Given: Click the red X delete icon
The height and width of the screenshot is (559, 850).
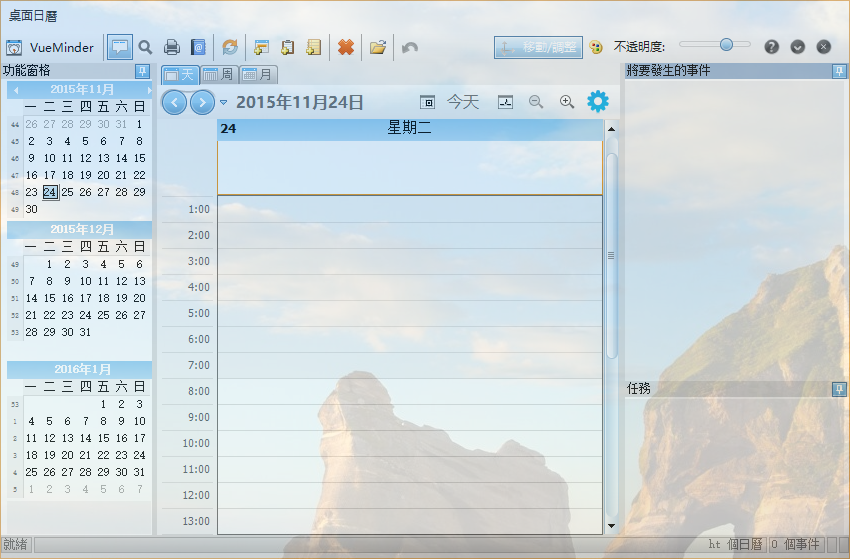Looking at the screenshot, I should [x=345, y=47].
